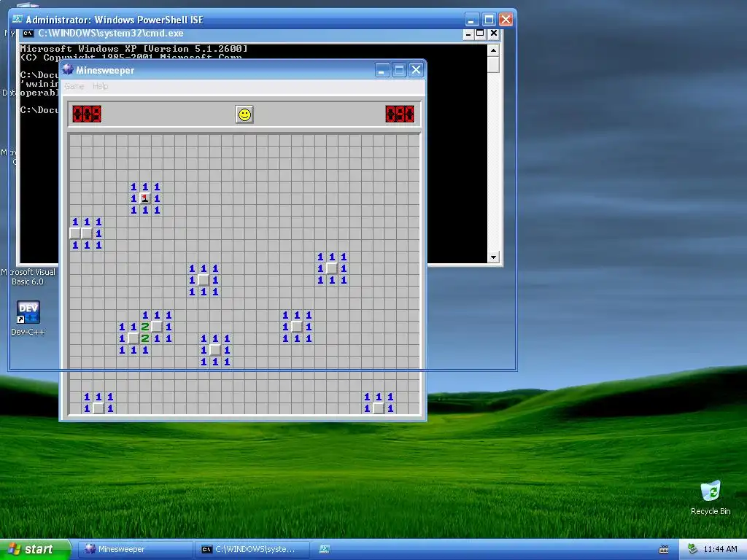Click the flagged mine cell in Minesweeper
This screenshot has width=747, height=560.
pos(145,198)
